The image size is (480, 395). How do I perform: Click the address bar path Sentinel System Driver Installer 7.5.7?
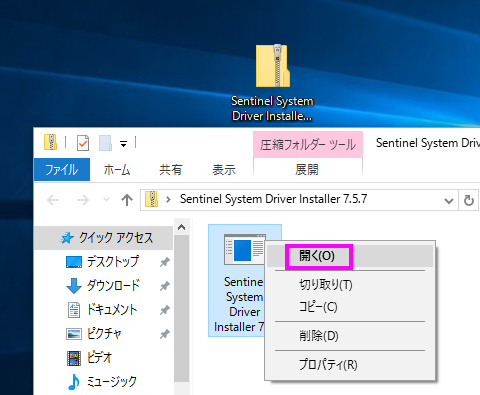[x=273, y=199]
